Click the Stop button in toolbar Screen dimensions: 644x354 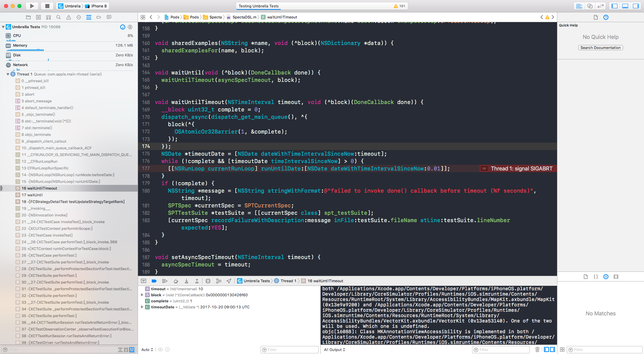[47, 6]
